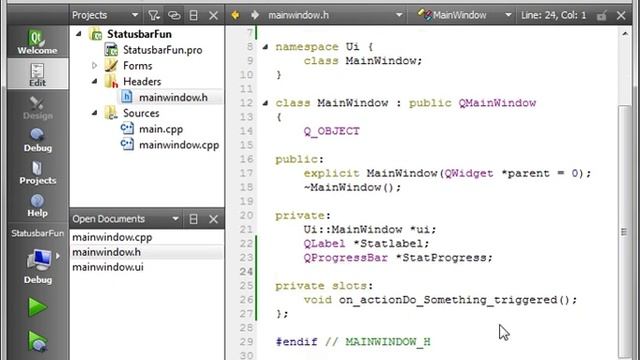Viewport: 640px width, 360px height.
Task: Collapse the Sources folder
Action: click(94, 113)
